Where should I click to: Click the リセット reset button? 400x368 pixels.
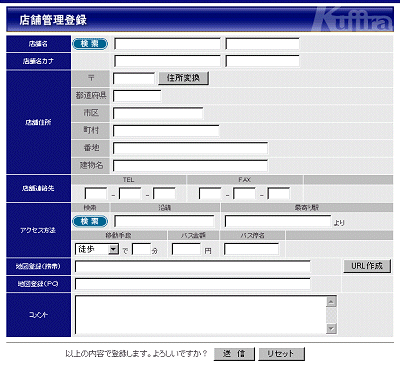click(282, 354)
